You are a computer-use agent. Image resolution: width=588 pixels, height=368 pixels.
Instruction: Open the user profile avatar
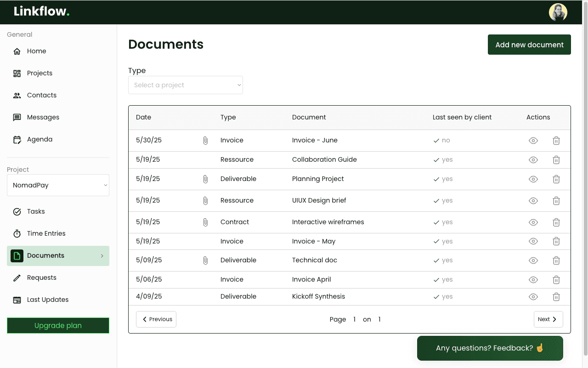pyautogui.click(x=558, y=12)
